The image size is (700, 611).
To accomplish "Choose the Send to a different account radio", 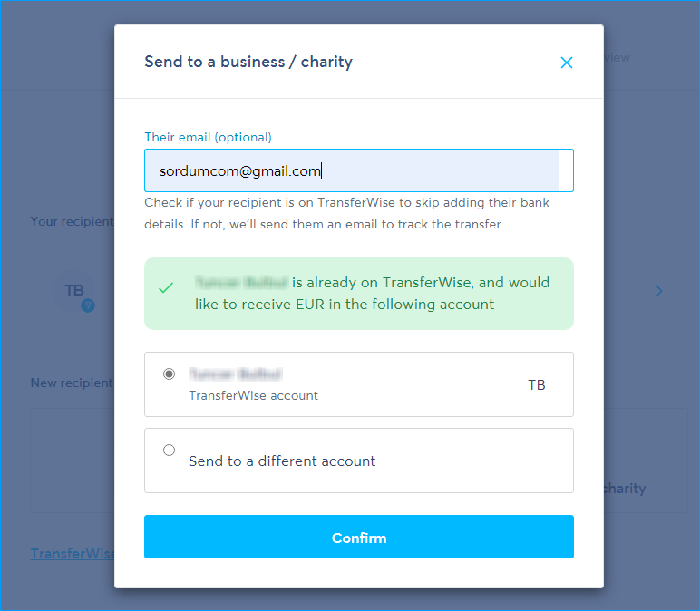I will click(169, 450).
